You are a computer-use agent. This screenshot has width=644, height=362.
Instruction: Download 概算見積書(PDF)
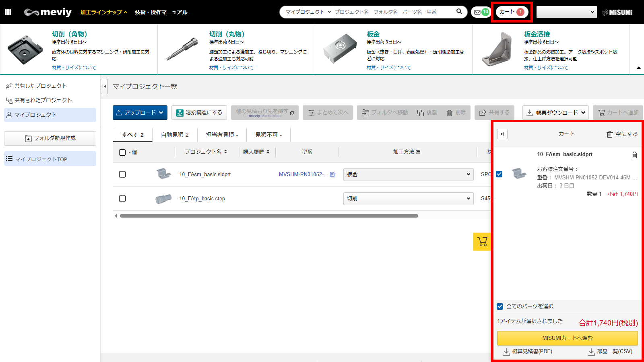(528, 352)
